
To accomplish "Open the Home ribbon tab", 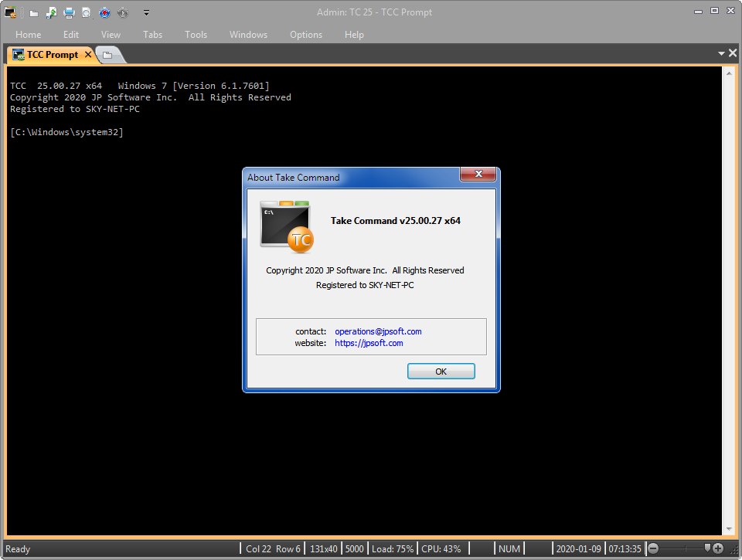I will click(28, 35).
